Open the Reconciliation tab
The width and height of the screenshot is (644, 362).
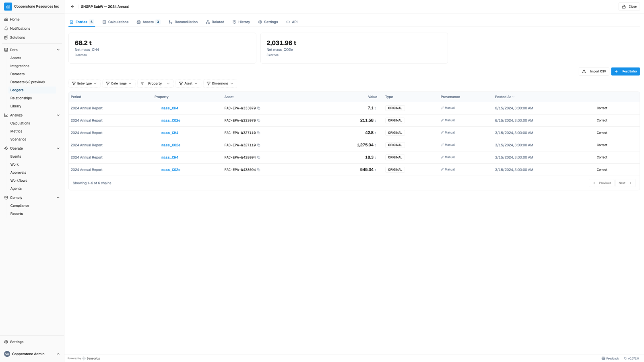tap(183, 22)
